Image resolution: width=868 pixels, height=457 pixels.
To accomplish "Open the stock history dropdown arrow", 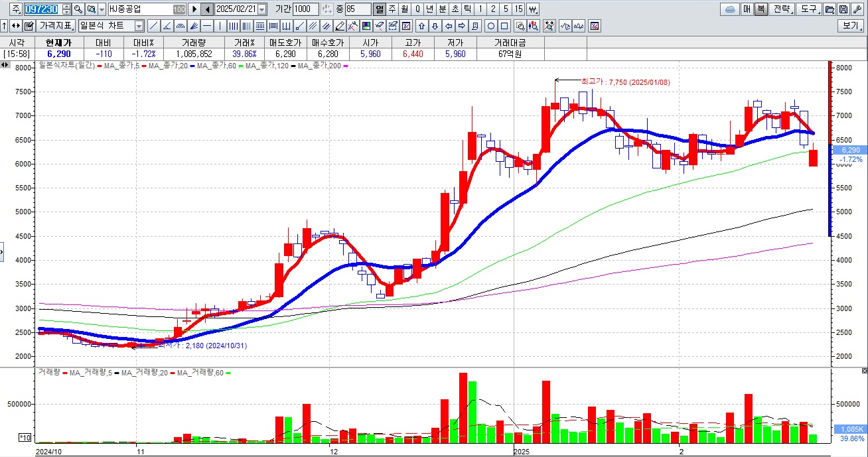I will click(102, 9).
